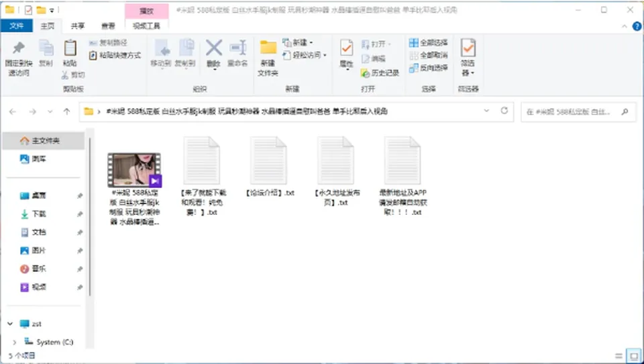This screenshot has height=364, width=644.
Task: Click the forward arrow navigation button
Action: [x=32, y=111]
